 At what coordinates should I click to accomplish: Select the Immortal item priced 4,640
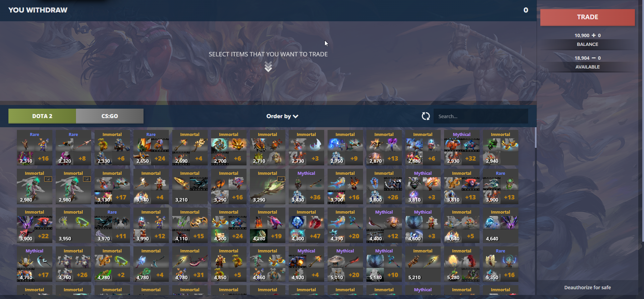click(x=500, y=225)
